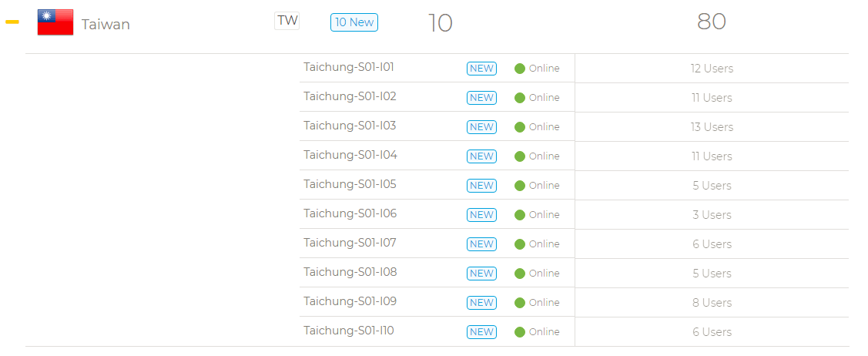Click green Online dot for Taichung-S01-I04
The width and height of the screenshot is (868, 356).
[520, 156]
